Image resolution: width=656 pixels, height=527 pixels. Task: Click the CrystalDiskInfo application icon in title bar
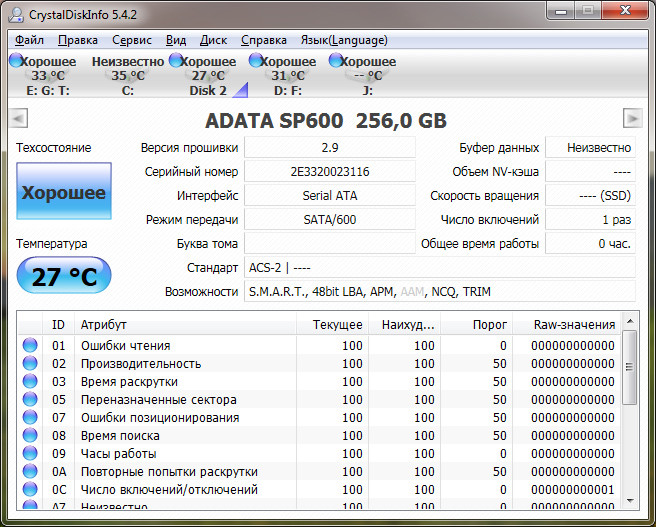point(17,15)
